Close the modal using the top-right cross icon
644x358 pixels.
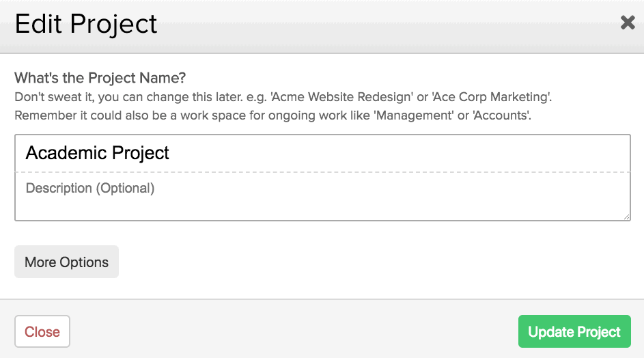point(628,23)
